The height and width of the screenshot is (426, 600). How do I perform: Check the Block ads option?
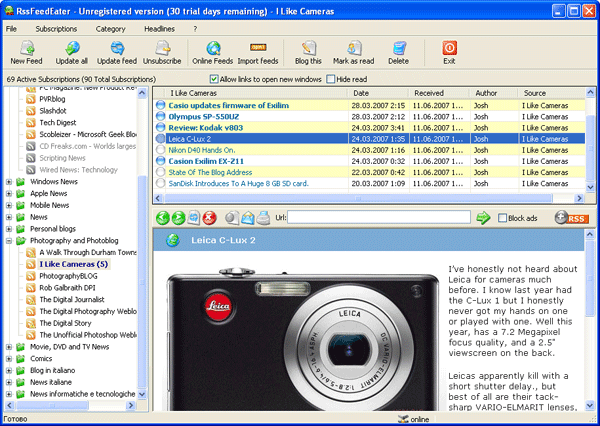(502, 218)
